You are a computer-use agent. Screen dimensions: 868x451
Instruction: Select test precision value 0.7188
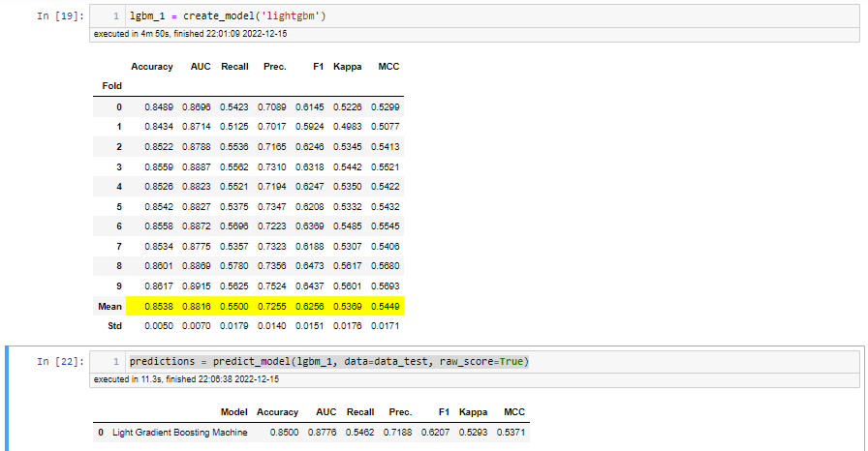397,433
